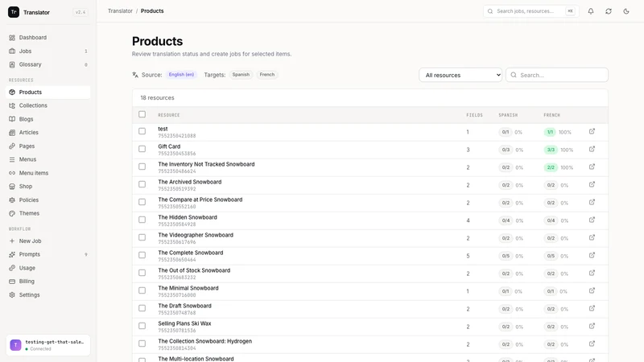Focus the resource Search field
Screen dimensions: 644x362
pyautogui.click(x=557, y=75)
